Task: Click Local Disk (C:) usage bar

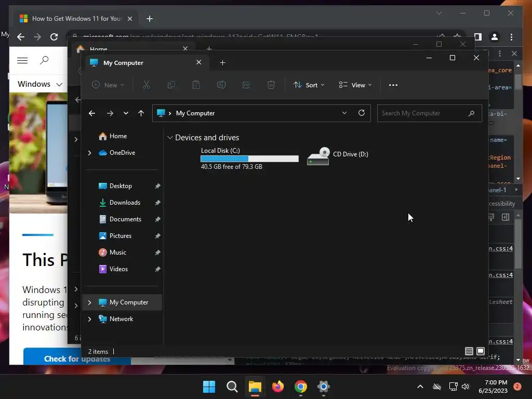Action: point(250,159)
